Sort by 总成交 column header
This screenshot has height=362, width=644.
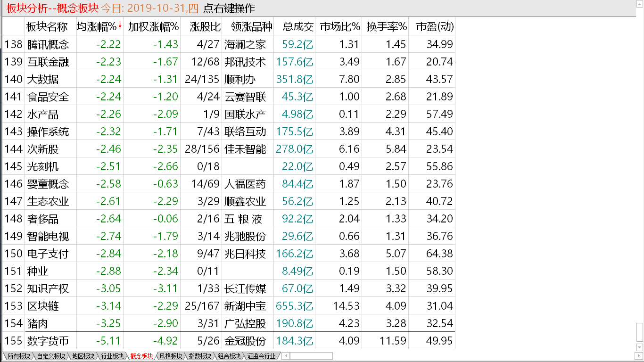(x=298, y=27)
